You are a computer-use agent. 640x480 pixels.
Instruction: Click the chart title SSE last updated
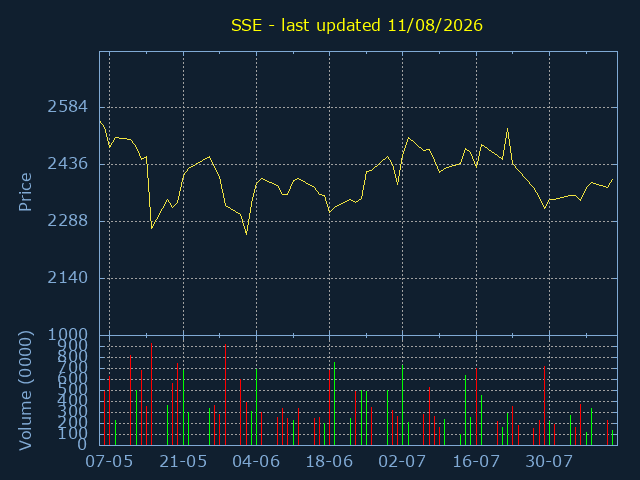[x=357, y=25]
